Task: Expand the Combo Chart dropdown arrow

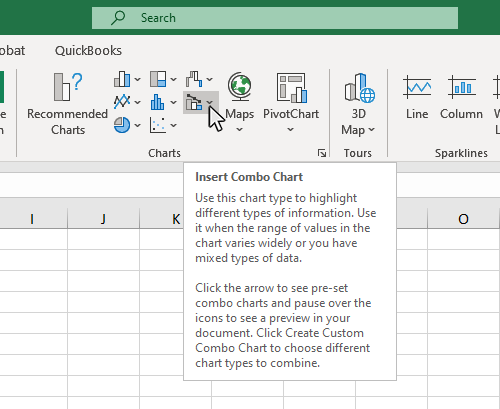Action: tap(210, 102)
